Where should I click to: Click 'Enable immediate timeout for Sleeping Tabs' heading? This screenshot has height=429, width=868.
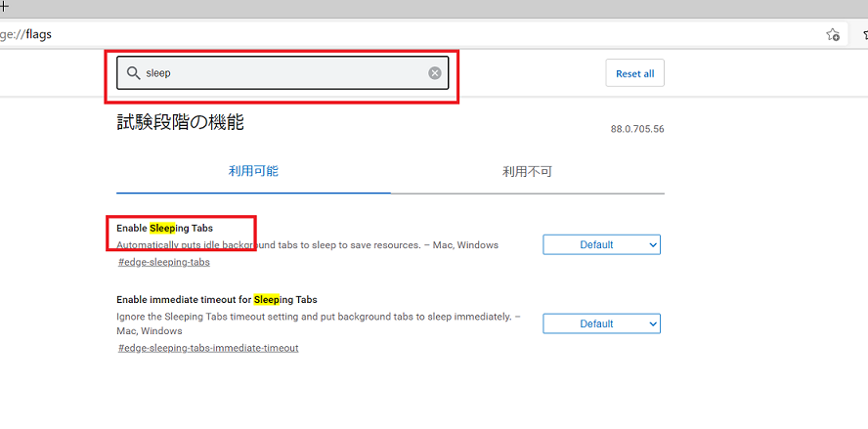coord(216,299)
